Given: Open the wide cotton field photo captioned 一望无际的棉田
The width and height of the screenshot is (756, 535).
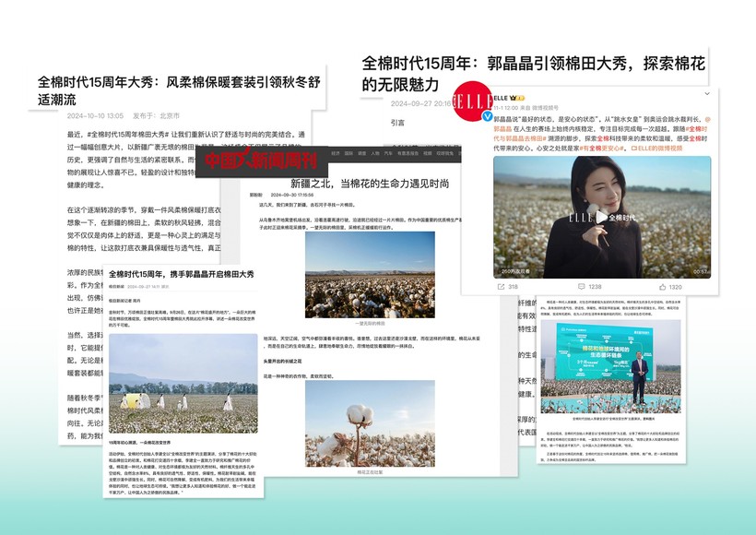Looking at the screenshot, I should (370, 275).
